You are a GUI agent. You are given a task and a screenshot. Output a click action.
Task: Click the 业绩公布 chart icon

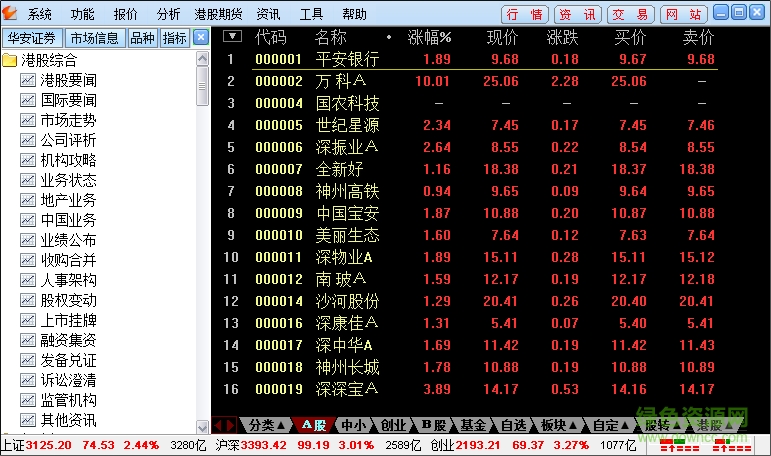coord(28,240)
